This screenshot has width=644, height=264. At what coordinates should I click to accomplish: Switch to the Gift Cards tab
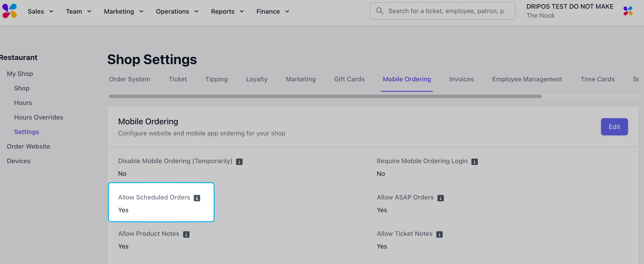pos(349,79)
